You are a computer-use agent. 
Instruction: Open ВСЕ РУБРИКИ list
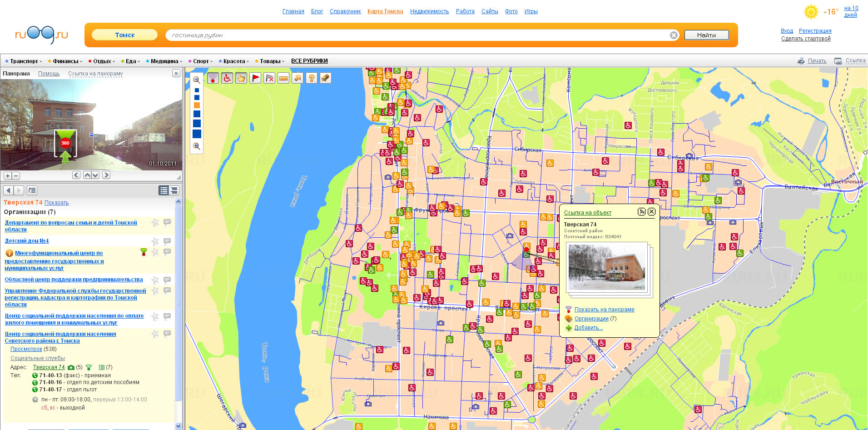[x=309, y=61]
